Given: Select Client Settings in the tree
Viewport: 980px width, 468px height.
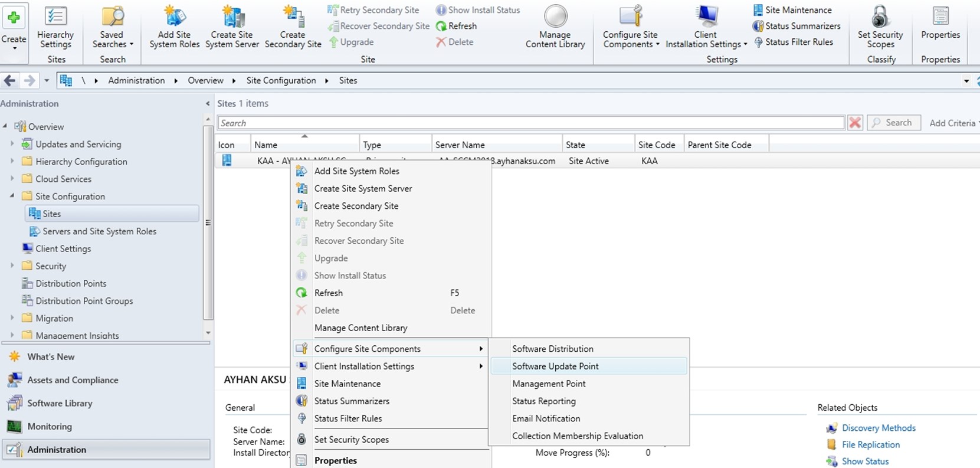Looking at the screenshot, I should 57,248.
